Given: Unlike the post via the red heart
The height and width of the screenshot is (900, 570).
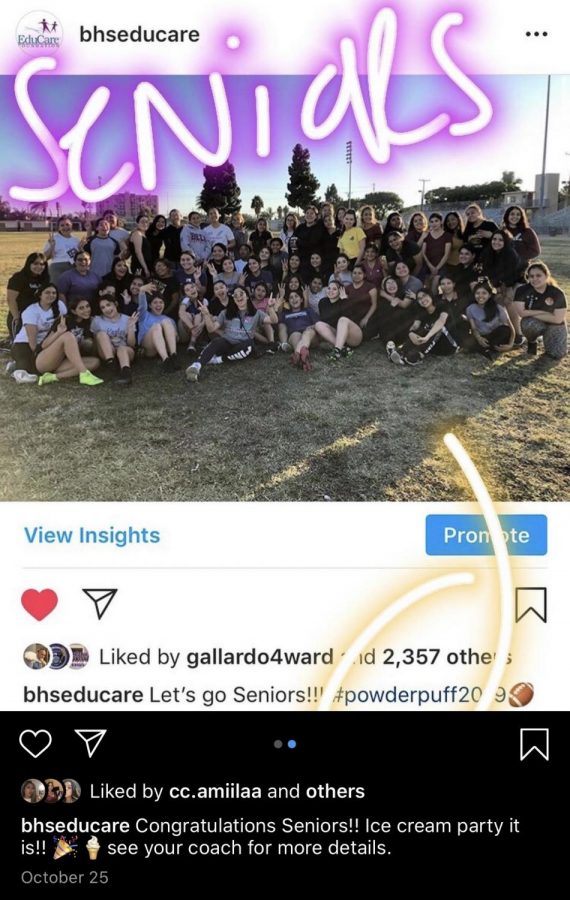Looking at the screenshot, I should point(40,604).
